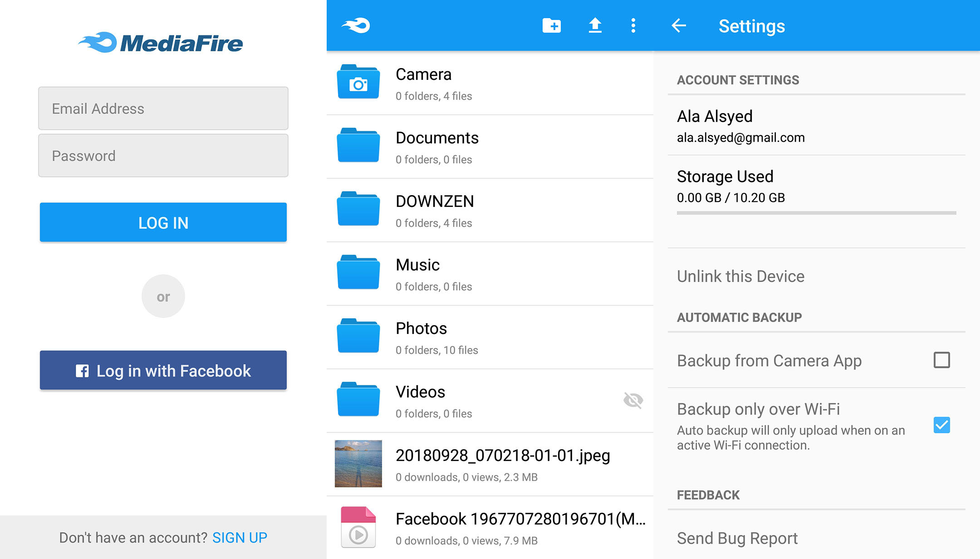Click the SIGN UP link
Viewport: 980px width, 559px height.
click(x=240, y=538)
